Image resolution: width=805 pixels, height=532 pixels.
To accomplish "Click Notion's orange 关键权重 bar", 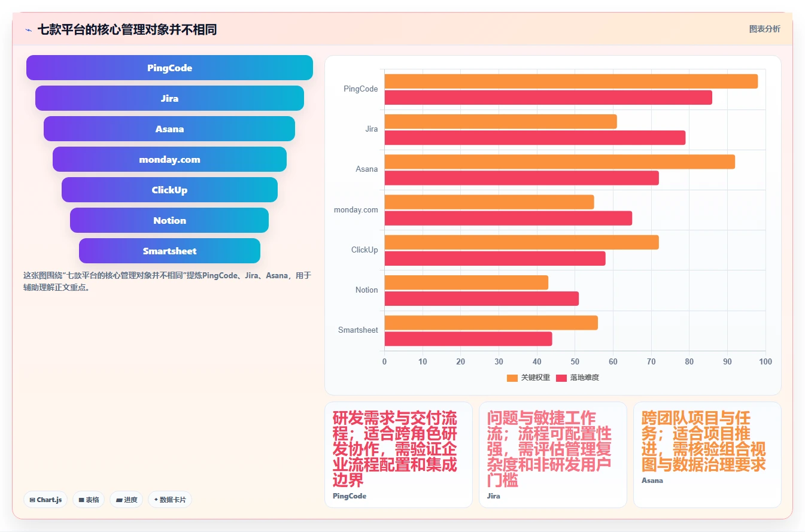I will pos(466,282).
